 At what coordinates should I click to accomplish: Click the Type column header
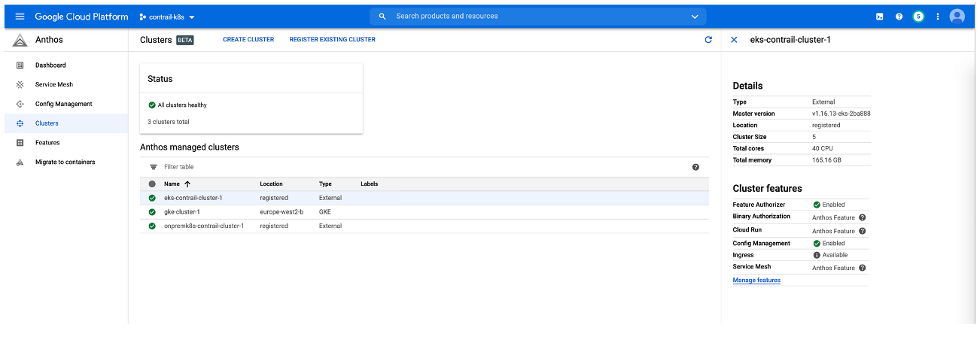[325, 184]
